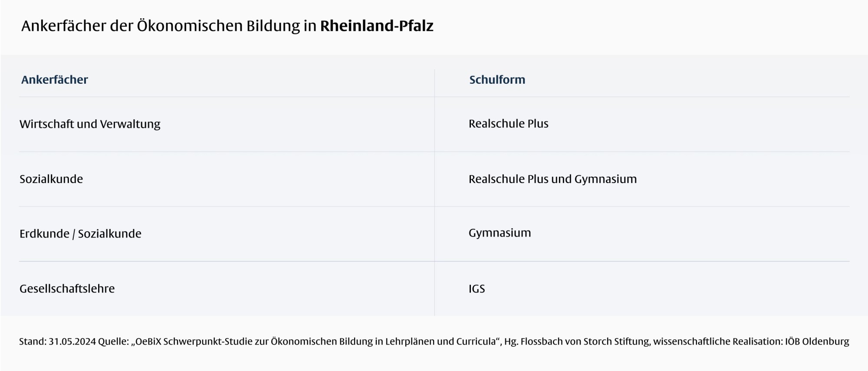Image resolution: width=868 pixels, height=371 pixels.
Task: Select the standalone "Sozialkunde" subject cell
Action: tap(51, 179)
